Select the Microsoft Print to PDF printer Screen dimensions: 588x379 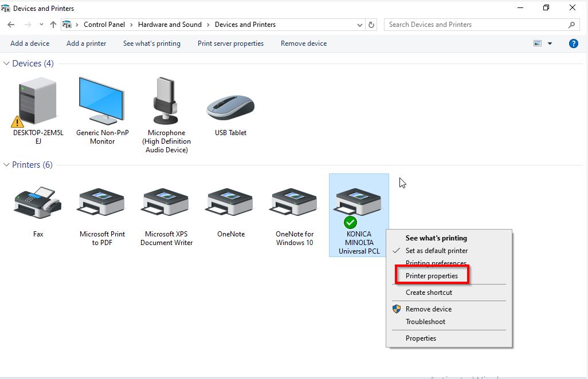coord(102,203)
